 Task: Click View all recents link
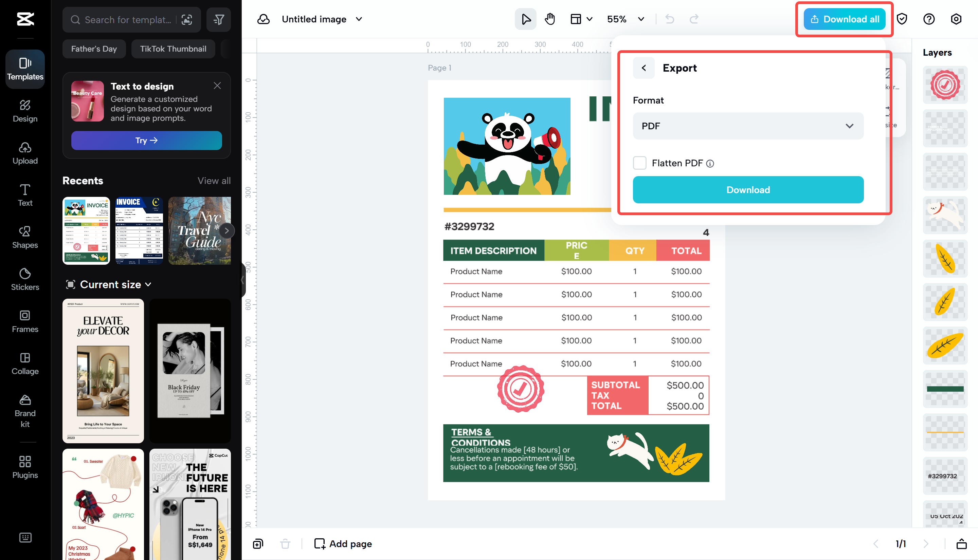pos(214,180)
